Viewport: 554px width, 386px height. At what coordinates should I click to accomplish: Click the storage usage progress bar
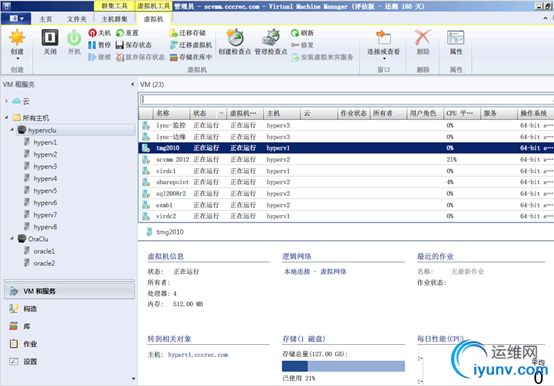[343, 366]
